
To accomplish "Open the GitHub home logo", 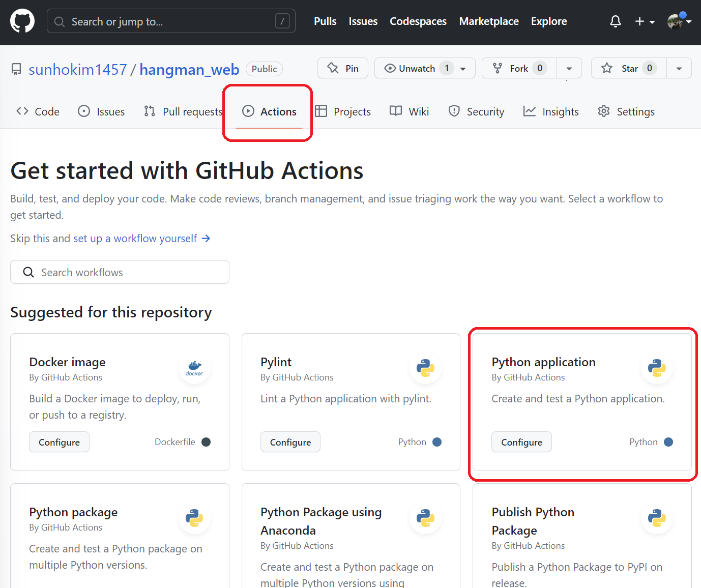I will (22, 21).
